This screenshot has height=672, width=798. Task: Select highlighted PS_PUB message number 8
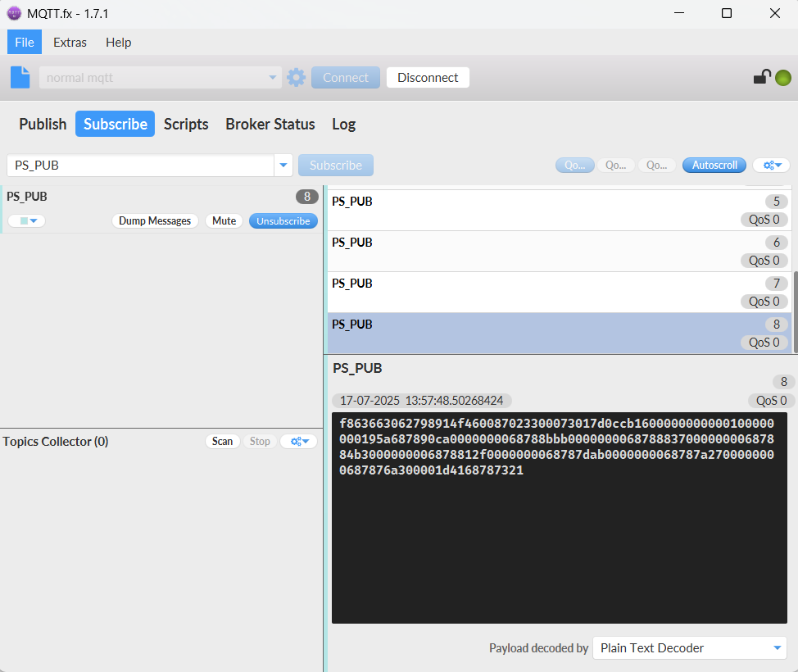(560, 334)
